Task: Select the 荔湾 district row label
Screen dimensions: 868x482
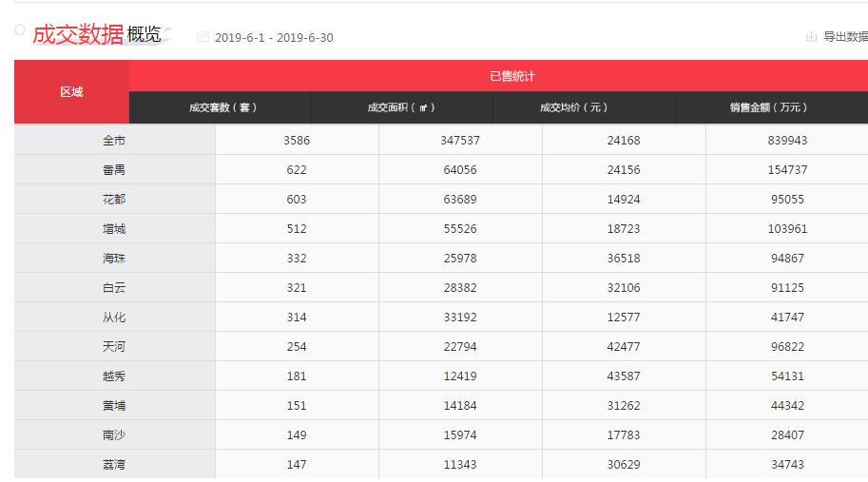Action: click(114, 465)
